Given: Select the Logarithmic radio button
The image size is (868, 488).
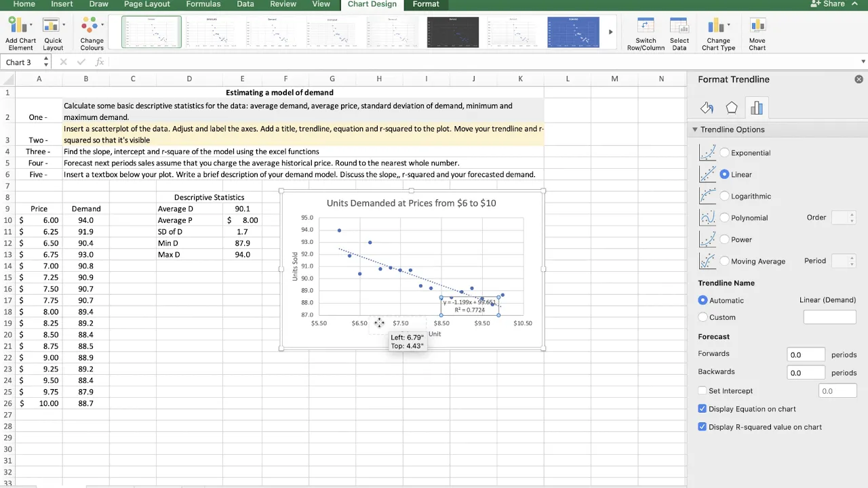Looking at the screenshot, I should tap(725, 196).
